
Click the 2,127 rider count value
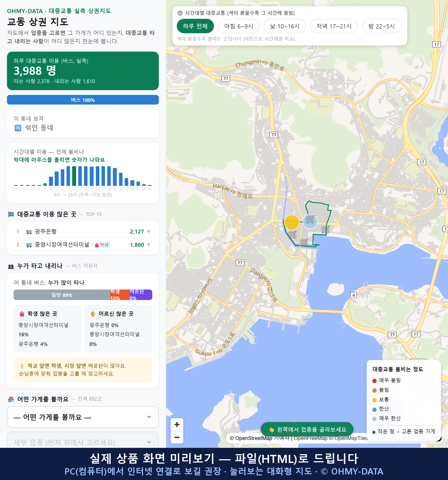tap(137, 232)
